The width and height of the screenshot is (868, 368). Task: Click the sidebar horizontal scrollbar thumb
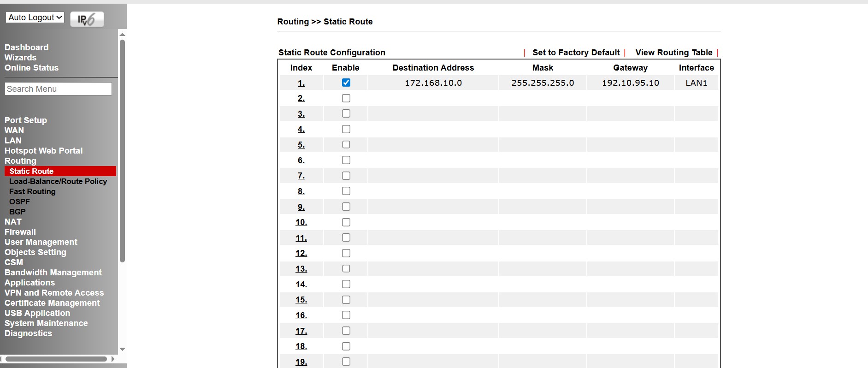[56, 359]
